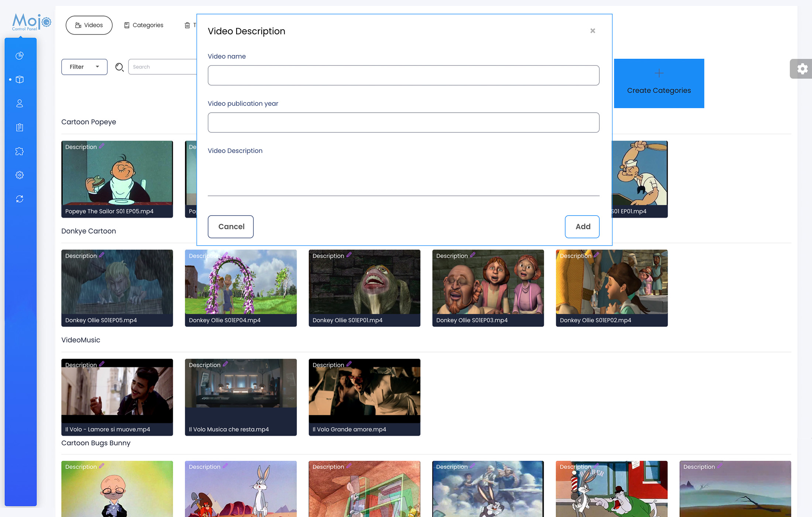The image size is (812, 517).
Task: Edit Description pencil on Popeye The Sailor S01 EP05.mp4
Action: tap(101, 147)
